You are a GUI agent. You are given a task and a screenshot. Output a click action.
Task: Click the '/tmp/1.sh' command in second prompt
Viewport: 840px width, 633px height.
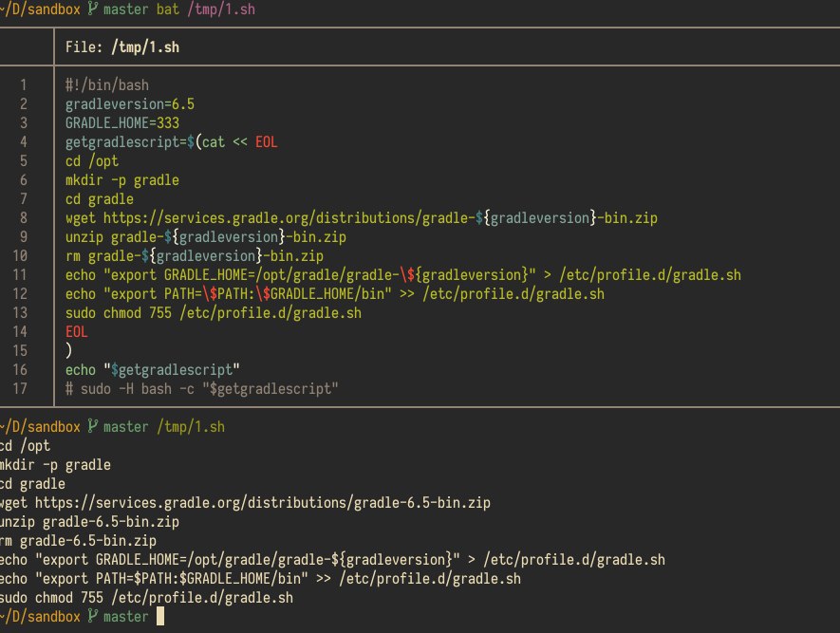click(x=191, y=426)
